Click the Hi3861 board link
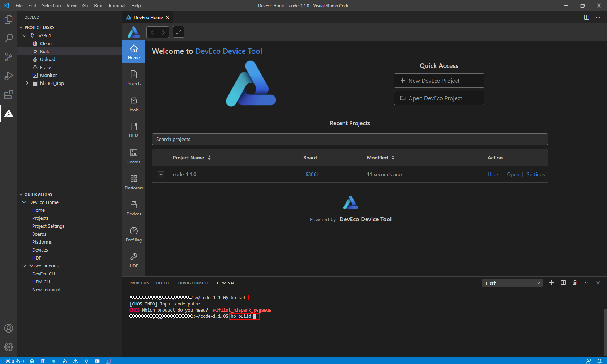 [x=311, y=174]
